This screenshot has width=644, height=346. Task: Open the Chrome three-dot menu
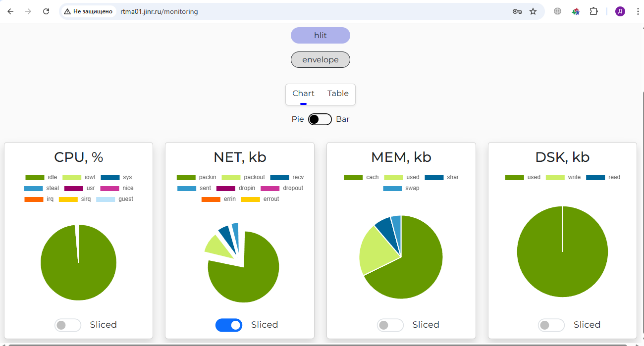coord(638,11)
